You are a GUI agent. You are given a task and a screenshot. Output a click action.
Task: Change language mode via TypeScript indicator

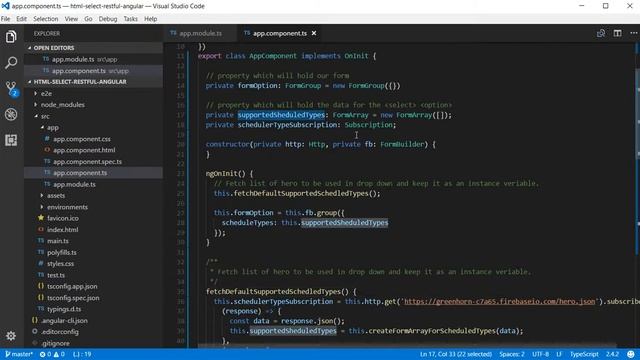tap(584, 354)
